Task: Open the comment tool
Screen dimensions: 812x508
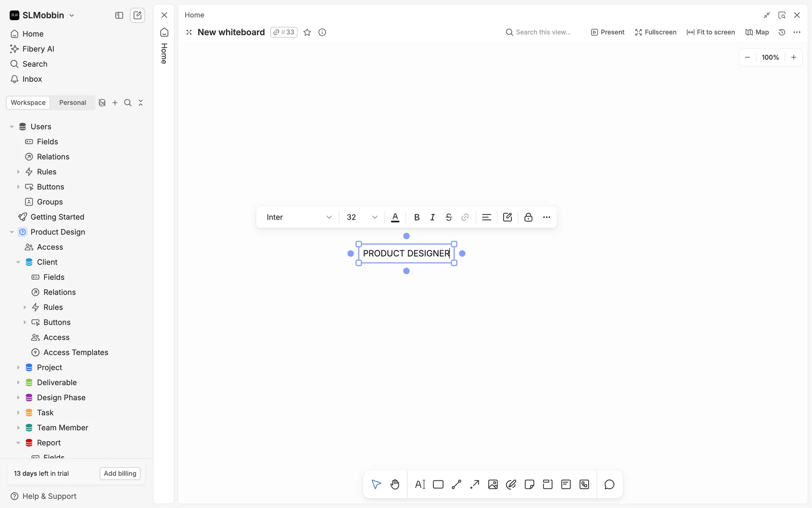Action: [x=609, y=484]
